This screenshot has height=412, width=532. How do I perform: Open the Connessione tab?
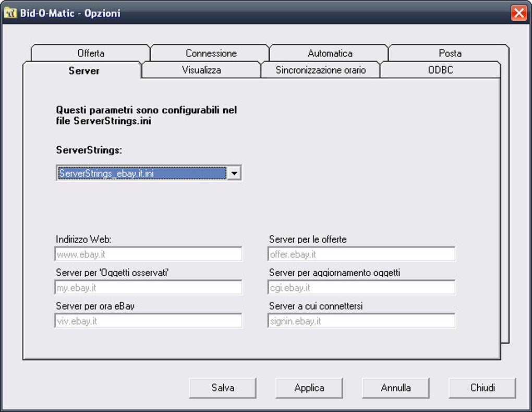[x=211, y=53]
